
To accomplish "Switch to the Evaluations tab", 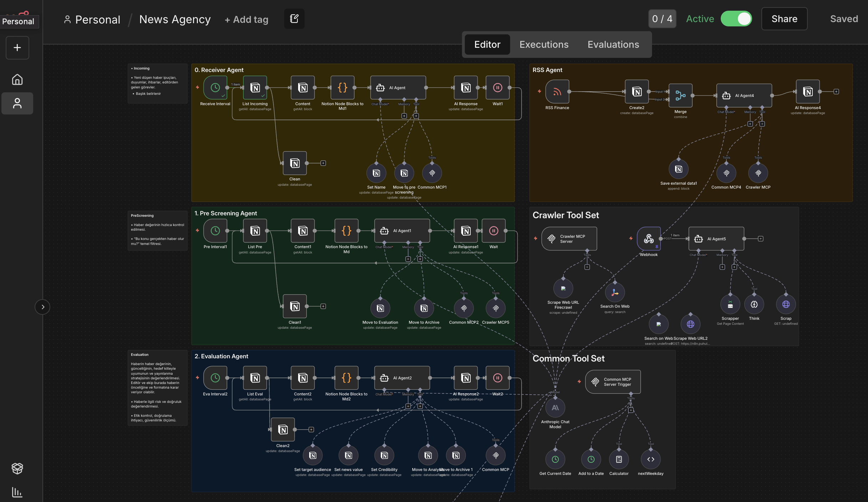I will pos(613,45).
